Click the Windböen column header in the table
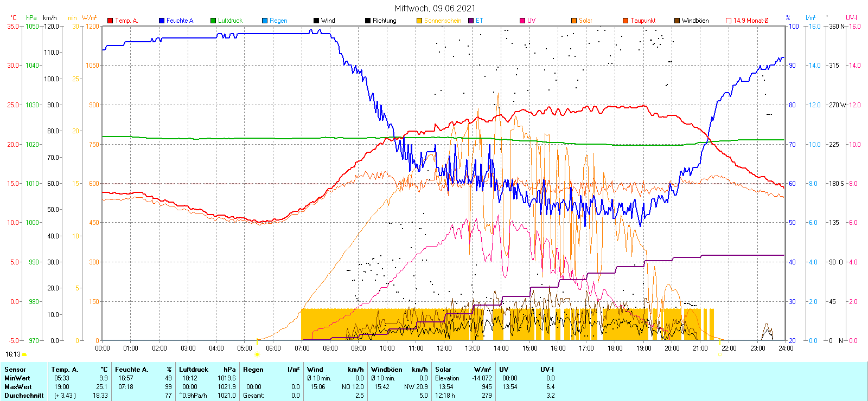 [x=387, y=370]
